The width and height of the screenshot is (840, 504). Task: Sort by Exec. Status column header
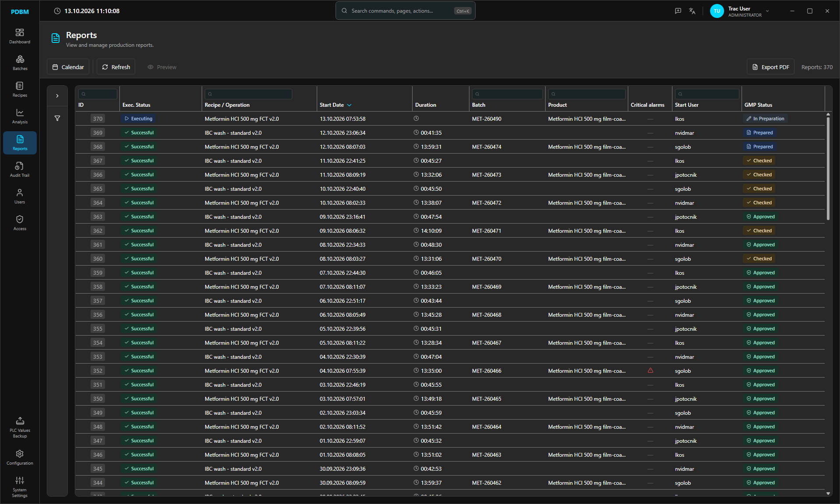(x=136, y=105)
